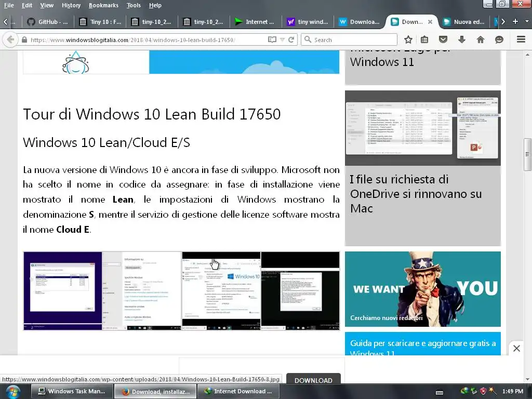Open the View menu
The height and width of the screenshot is (399, 532).
coord(47,5)
